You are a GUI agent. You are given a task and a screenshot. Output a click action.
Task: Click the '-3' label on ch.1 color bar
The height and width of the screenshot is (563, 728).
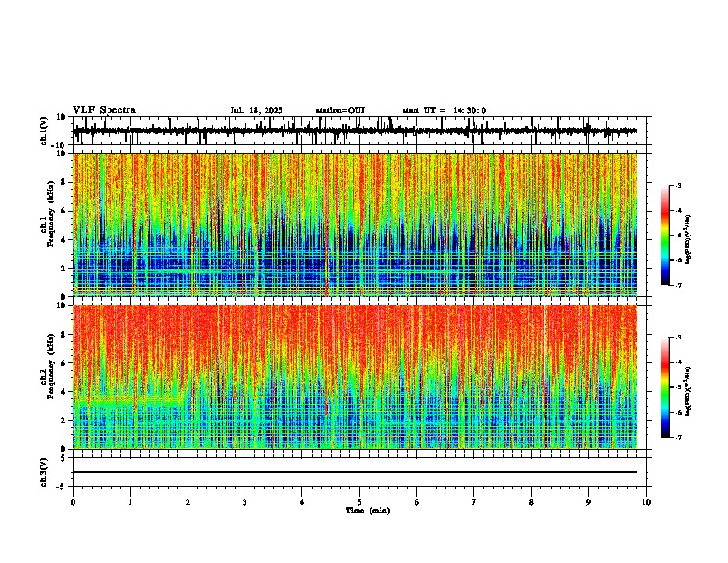click(x=678, y=185)
